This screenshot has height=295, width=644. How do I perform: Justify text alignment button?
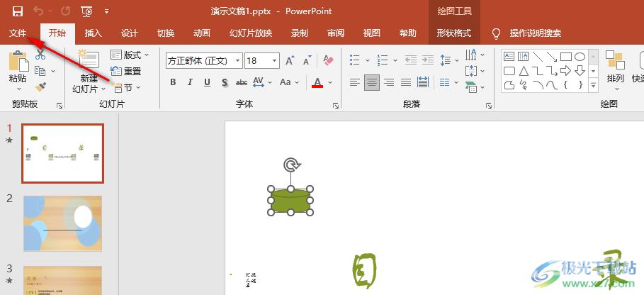[406, 82]
